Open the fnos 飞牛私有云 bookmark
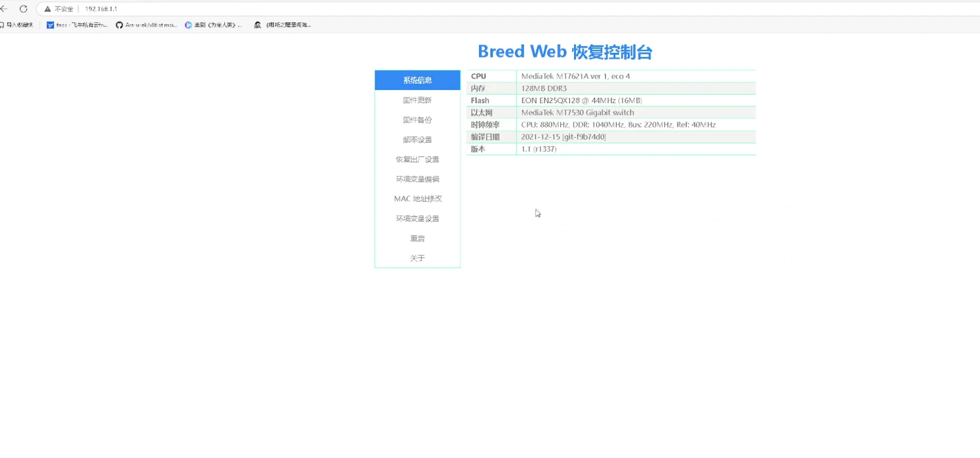980x458 pixels. pyautogui.click(x=77, y=25)
